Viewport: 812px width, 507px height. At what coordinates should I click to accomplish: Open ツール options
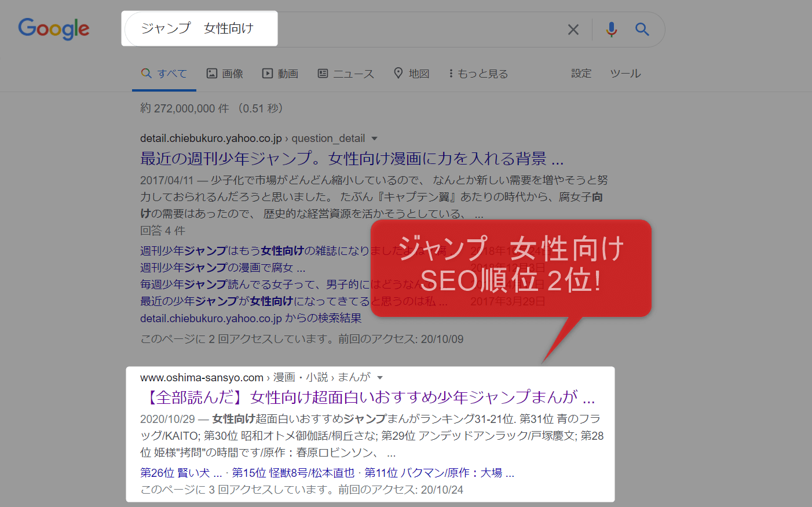626,74
